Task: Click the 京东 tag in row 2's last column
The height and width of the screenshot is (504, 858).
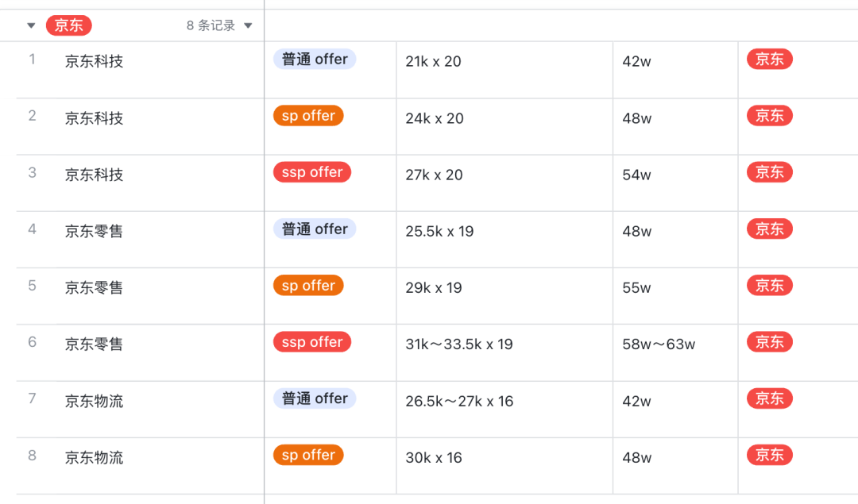Action: (768, 115)
